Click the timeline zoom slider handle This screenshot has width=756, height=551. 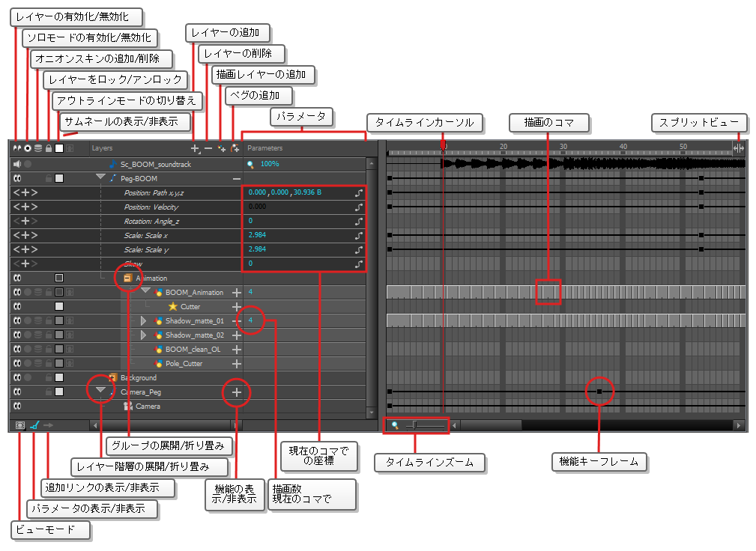pyautogui.click(x=414, y=425)
